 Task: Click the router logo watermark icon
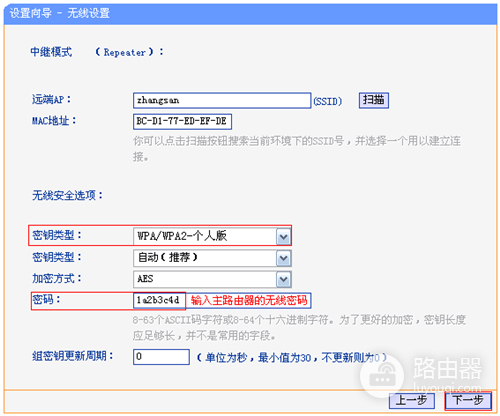coord(382,376)
